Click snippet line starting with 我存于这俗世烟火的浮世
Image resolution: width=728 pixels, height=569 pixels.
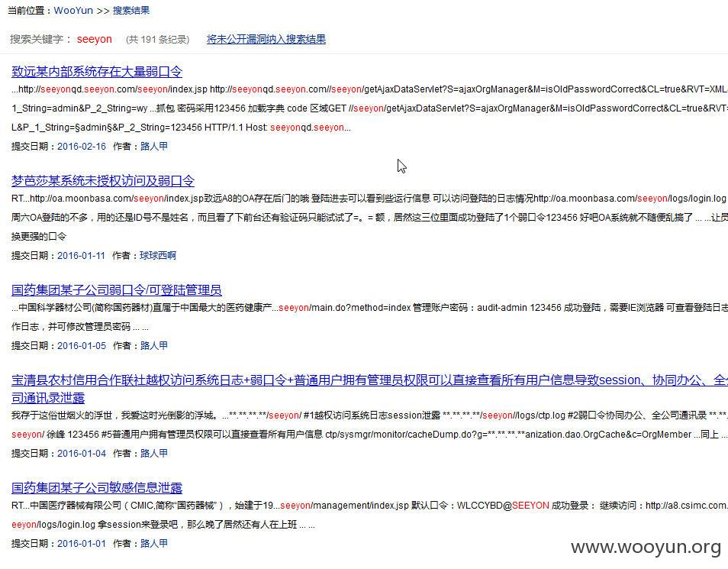[x=369, y=415]
